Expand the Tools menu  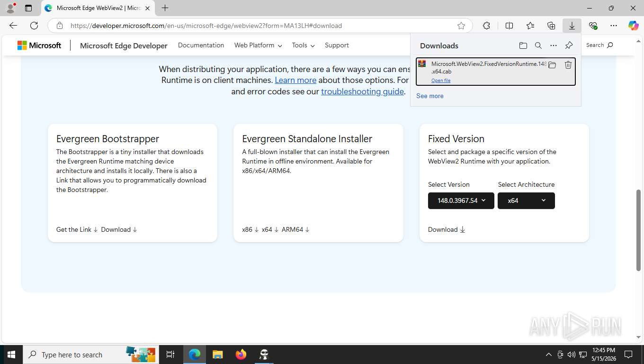click(x=303, y=45)
